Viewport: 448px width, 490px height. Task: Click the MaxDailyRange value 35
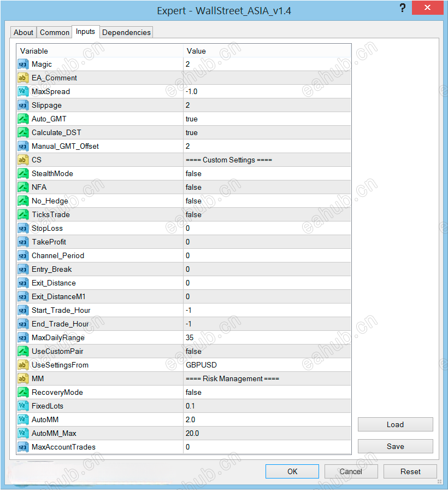click(x=190, y=338)
